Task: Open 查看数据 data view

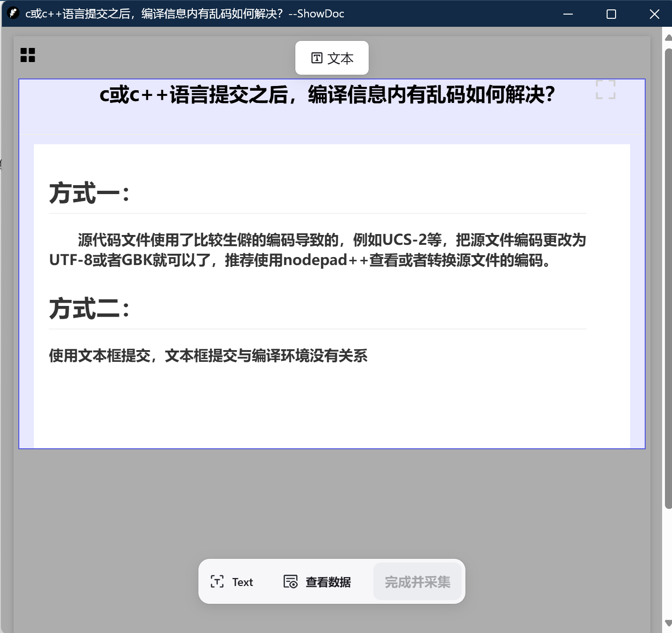Action: click(317, 582)
